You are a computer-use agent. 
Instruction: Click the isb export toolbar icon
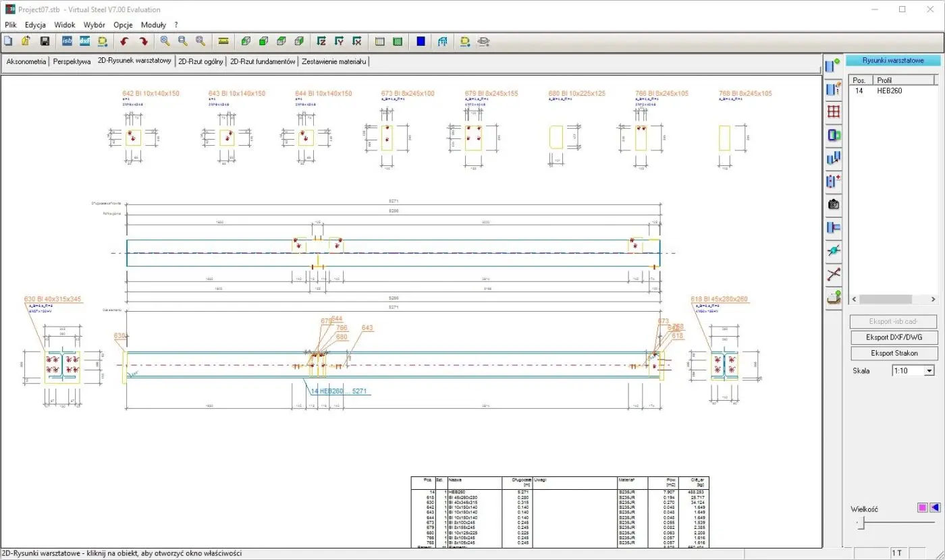point(67,41)
